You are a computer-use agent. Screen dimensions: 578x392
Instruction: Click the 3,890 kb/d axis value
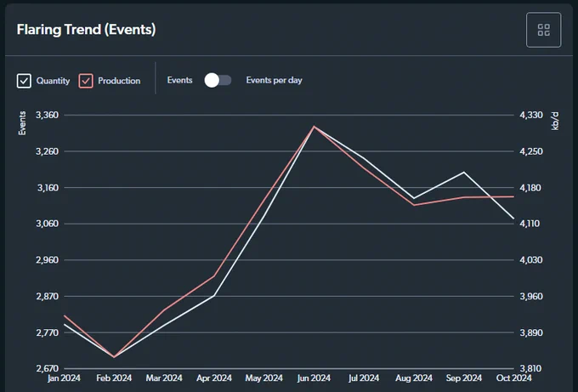531,332
